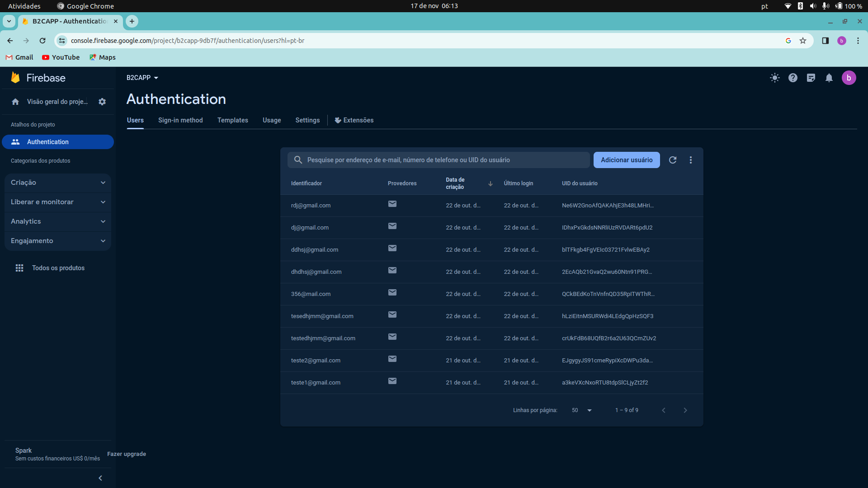
Task: Select Authentication in the sidebar
Action: (x=58, y=142)
